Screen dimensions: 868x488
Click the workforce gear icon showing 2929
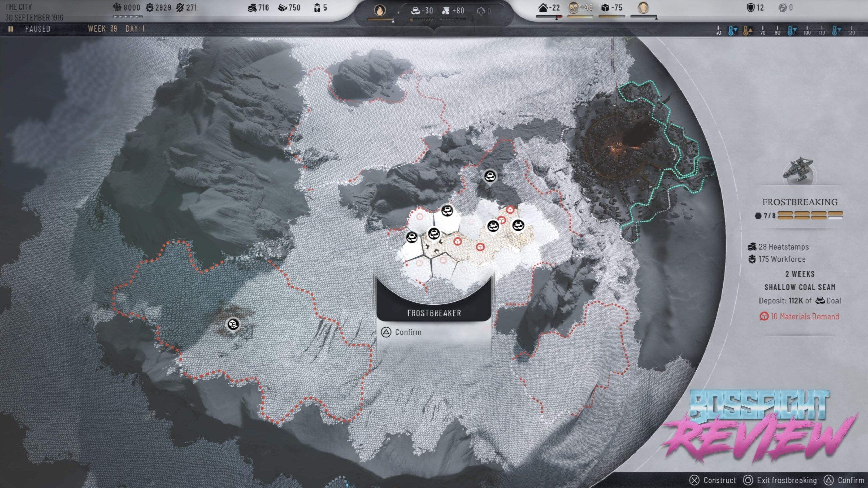click(x=150, y=7)
